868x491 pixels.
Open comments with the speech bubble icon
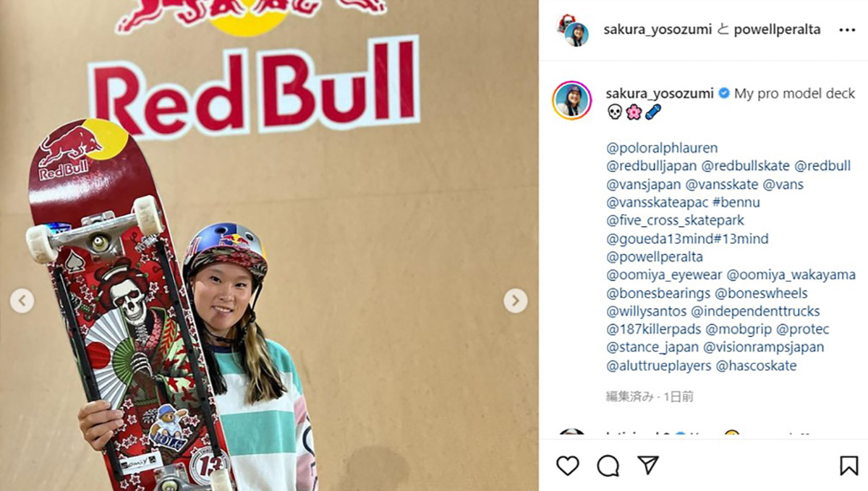pyautogui.click(x=608, y=465)
